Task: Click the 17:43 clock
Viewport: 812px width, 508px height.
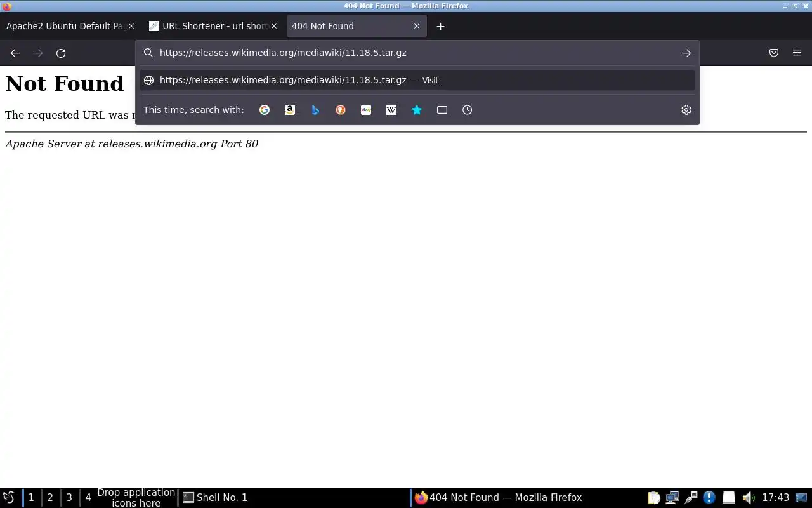Action: click(775, 498)
